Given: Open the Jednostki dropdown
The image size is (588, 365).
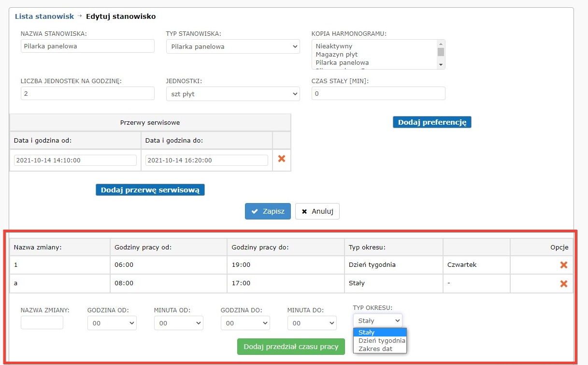Looking at the screenshot, I should pyautogui.click(x=232, y=94).
